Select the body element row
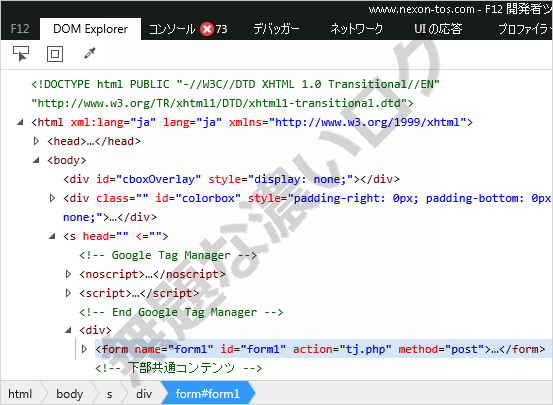 (x=67, y=160)
